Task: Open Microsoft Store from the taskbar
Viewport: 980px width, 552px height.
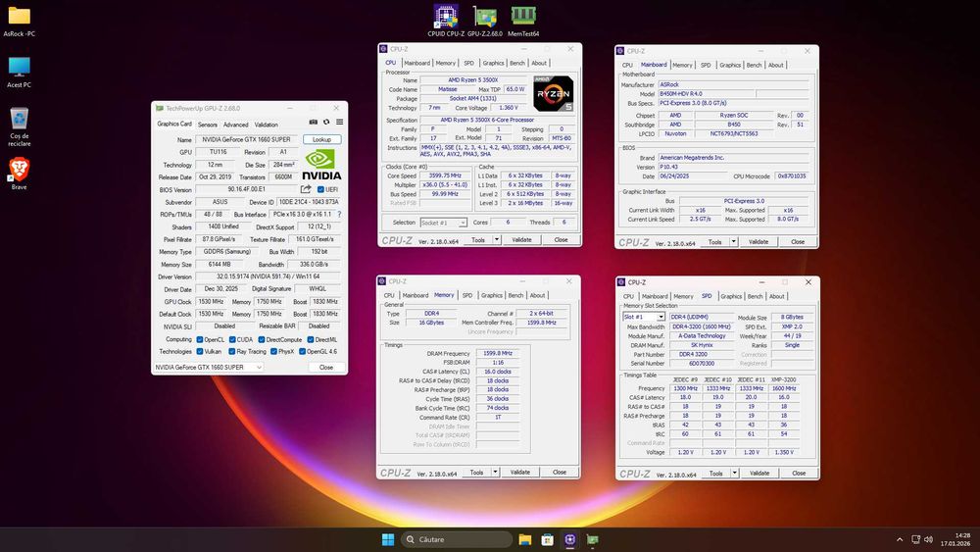Action: coord(548,539)
